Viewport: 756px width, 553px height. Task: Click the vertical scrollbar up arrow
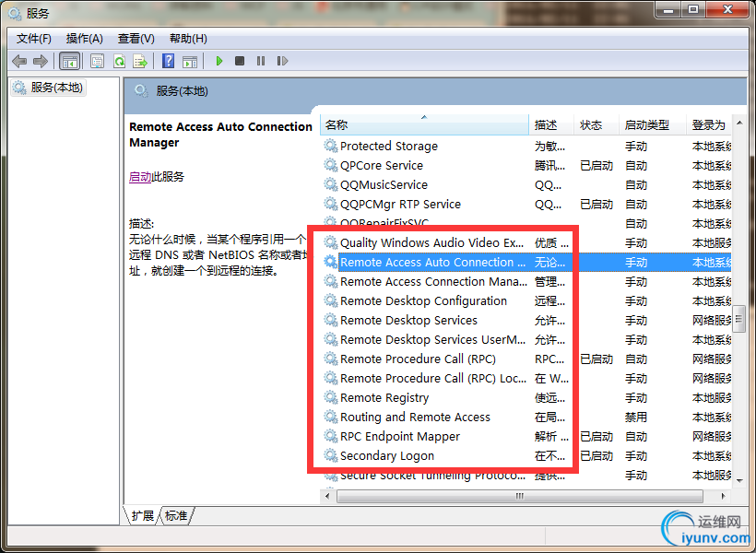coord(739,123)
